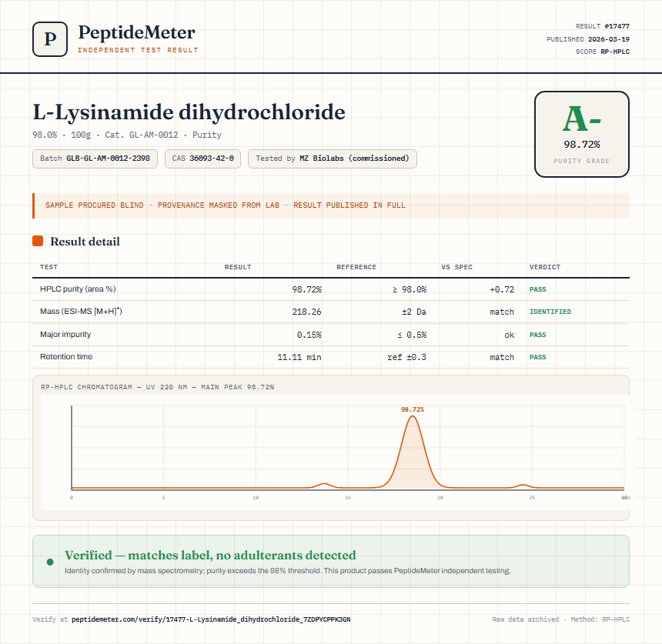The image size is (662, 644).
Task: Click the Batch GLB-GL-AM-0012-2398 chip
Action: (x=95, y=158)
